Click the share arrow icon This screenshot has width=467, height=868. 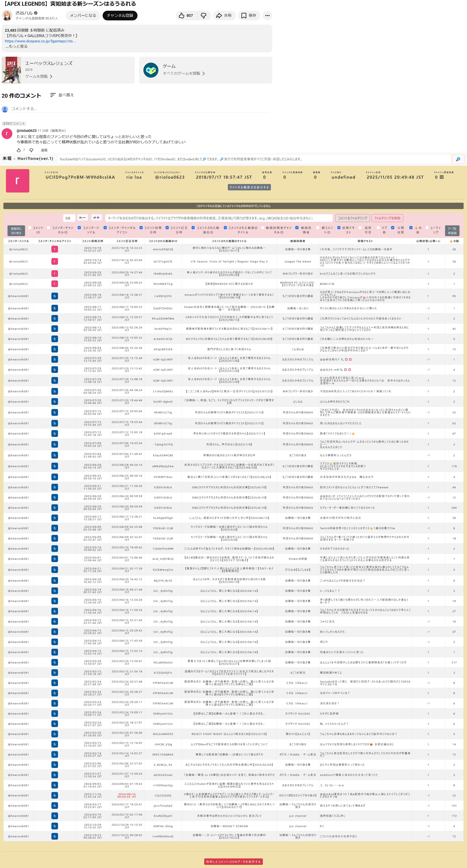click(x=219, y=16)
